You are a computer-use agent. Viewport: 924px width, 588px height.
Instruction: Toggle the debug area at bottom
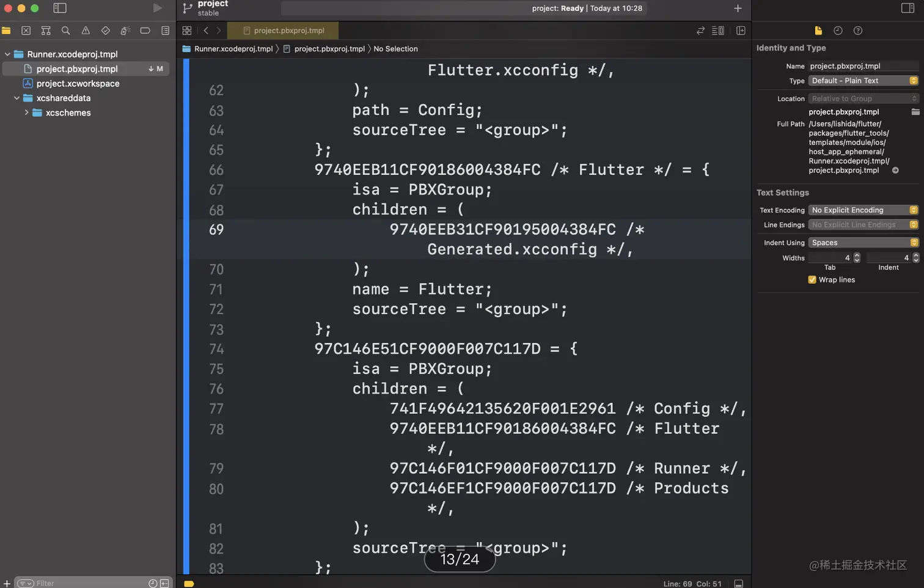click(739, 584)
